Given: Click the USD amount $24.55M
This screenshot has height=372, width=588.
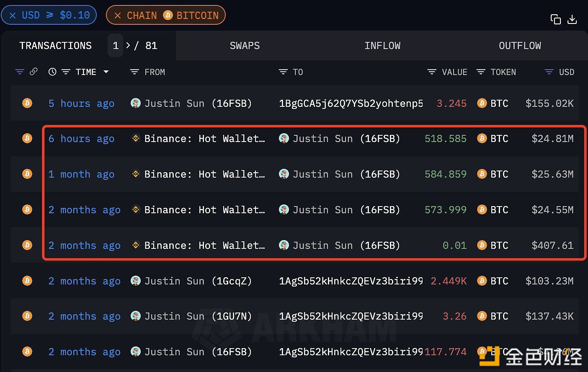Looking at the screenshot, I should [x=552, y=210].
